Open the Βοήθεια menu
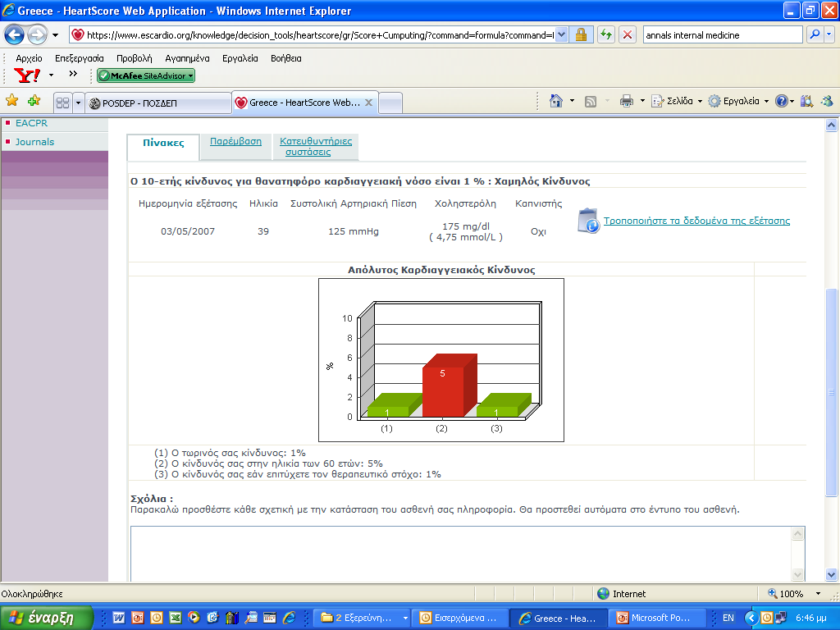This screenshot has width=840, height=630. coord(286,58)
